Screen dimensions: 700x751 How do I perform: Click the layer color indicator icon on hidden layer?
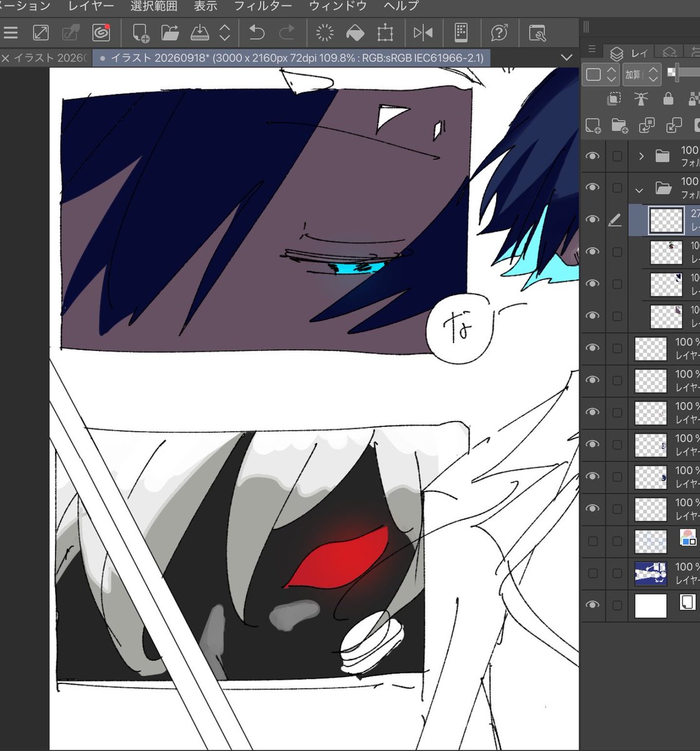click(x=687, y=537)
